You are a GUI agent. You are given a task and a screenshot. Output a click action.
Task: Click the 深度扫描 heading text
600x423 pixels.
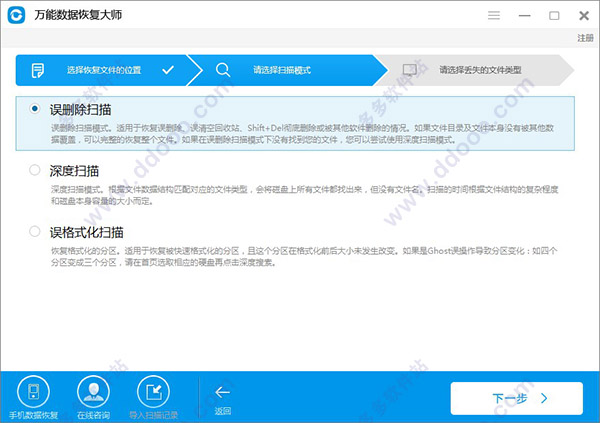pos(74,171)
